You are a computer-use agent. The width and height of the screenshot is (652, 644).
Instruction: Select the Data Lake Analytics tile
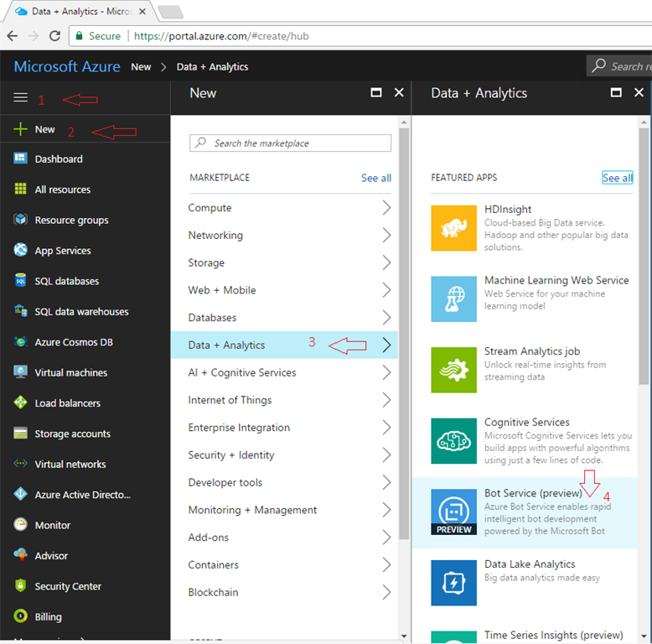[453, 583]
